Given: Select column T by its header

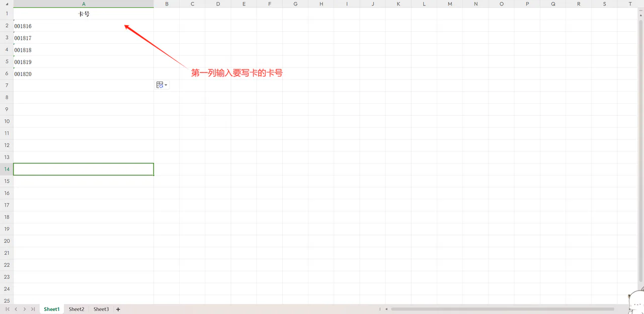Looking at the screenshot, I should (630, 4).
